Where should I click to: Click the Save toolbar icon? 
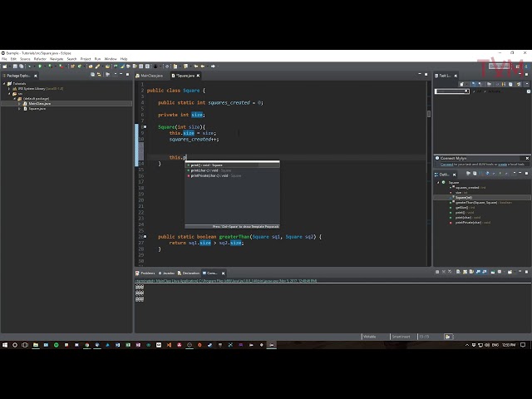pos(15,66)
